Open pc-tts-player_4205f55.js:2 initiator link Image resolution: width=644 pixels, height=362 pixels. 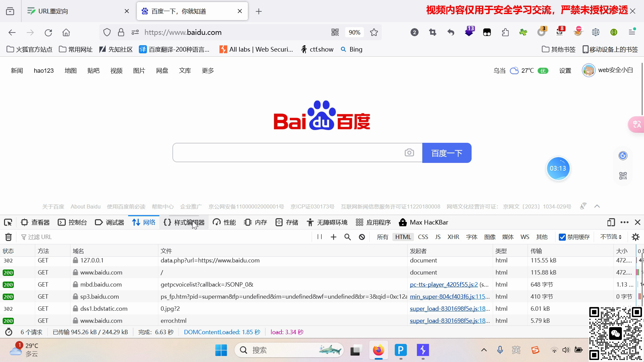444,285
